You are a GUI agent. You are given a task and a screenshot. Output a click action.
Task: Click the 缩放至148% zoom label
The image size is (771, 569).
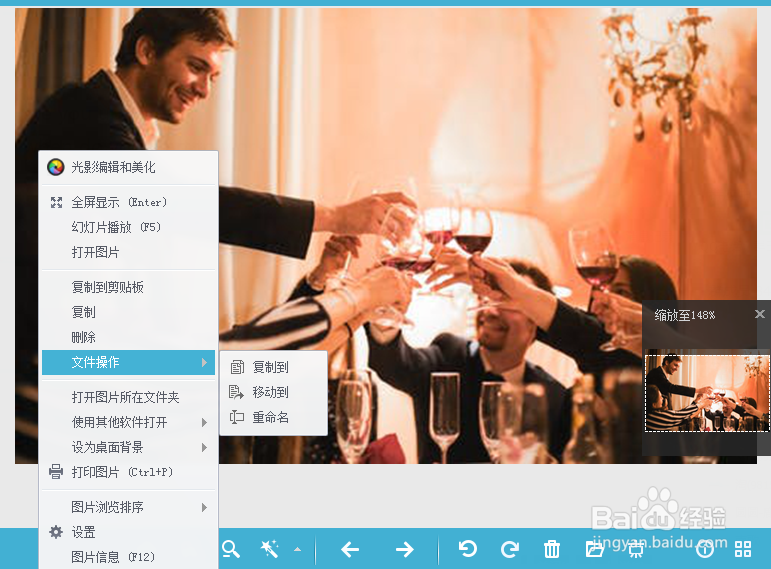(x=684, y=315)
